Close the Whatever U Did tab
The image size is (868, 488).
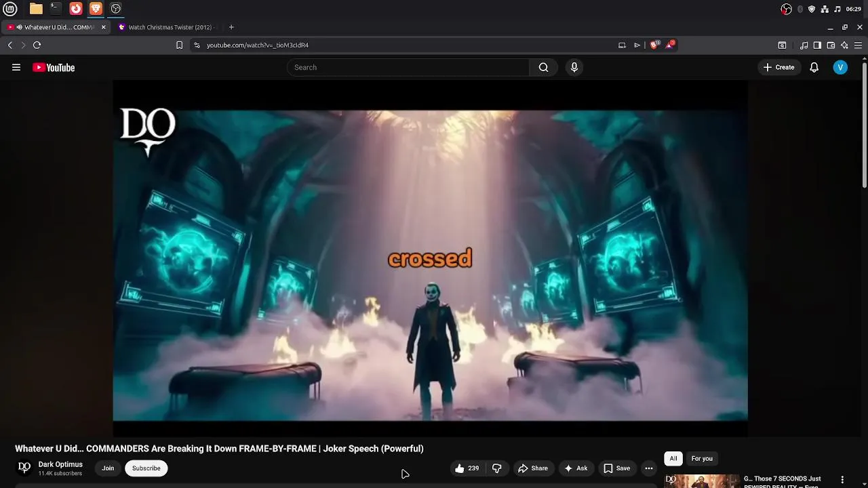click(x=103, y=27)
